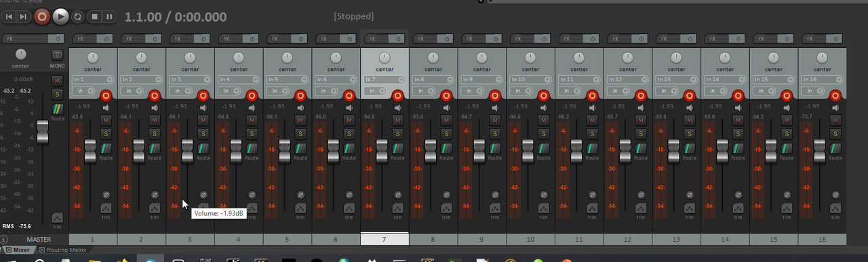Screen dimensions: 868x262
Task: Solo track 10
Action: pos(544,133)
